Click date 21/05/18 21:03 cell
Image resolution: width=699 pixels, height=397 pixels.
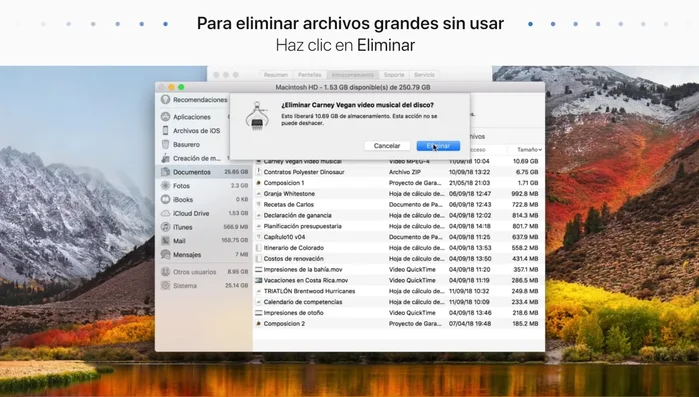tap(469, 183)
